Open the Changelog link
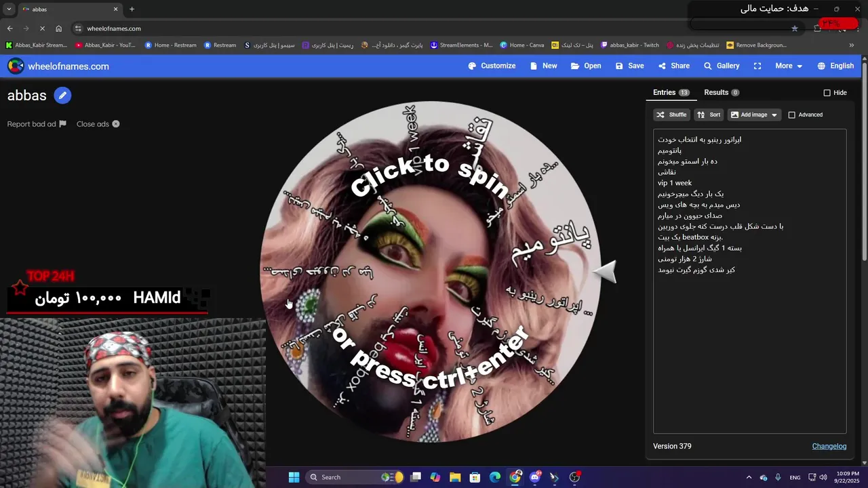This screenshot has width=868, height=488. [x=829, y=446]
